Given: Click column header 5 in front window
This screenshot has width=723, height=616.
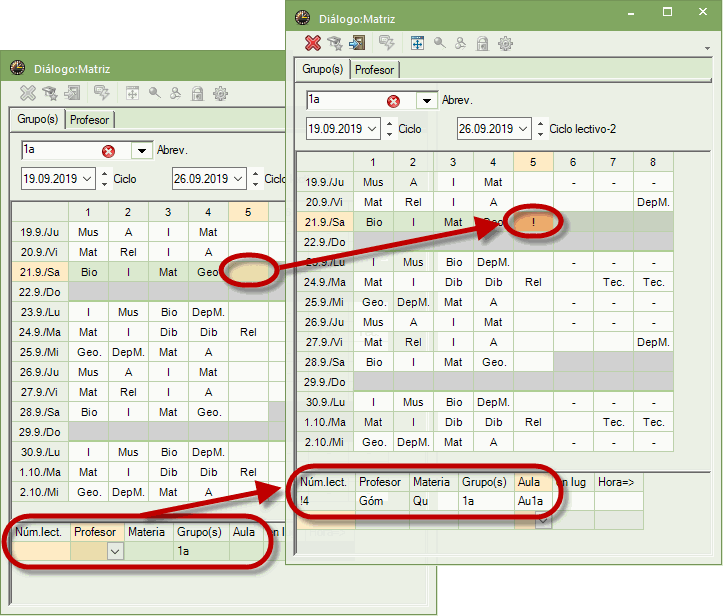Looking at the screenshot, I should coord(533,162).
